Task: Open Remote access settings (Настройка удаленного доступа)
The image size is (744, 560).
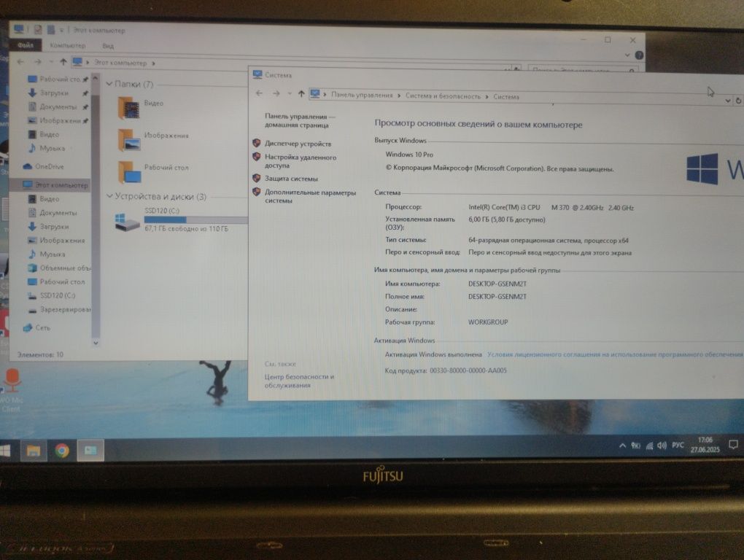Action: pos(301,161)
